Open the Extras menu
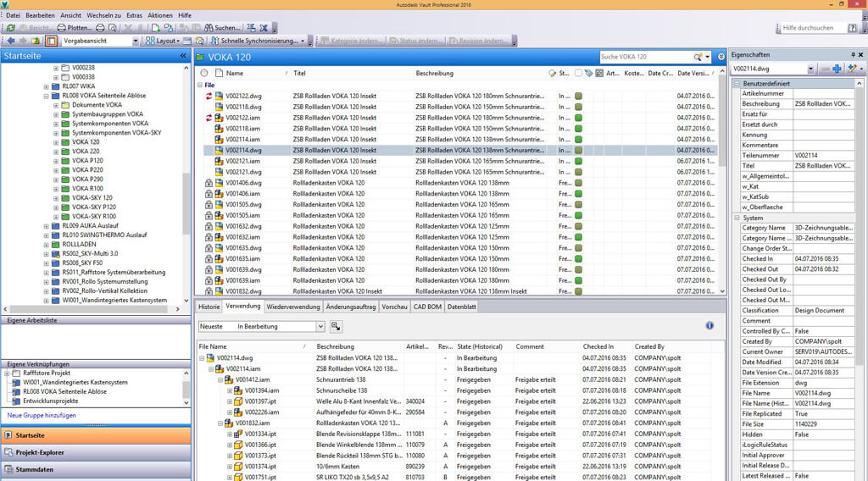The height and width of the screenshot is (481, 868). point(134,15)
